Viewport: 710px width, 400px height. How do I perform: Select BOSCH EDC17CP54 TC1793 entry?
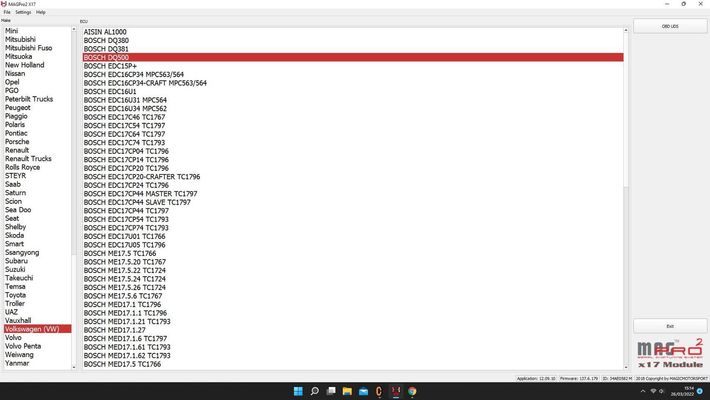point(353,219)
